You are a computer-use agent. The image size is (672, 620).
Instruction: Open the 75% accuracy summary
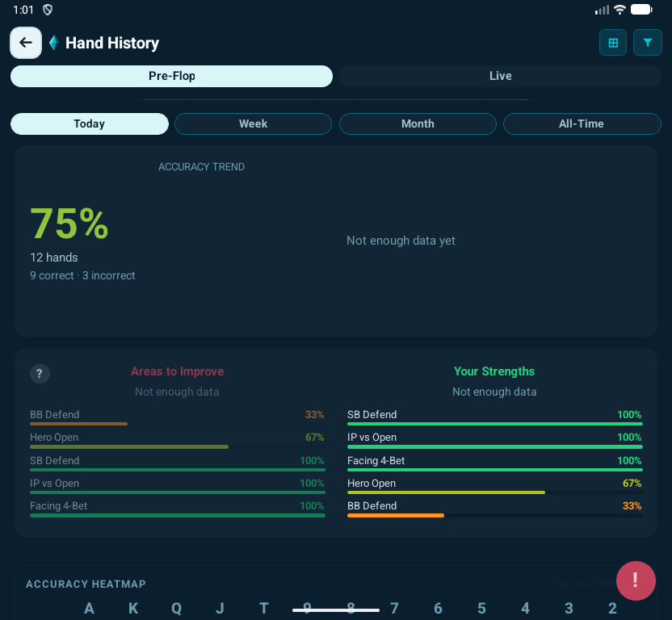click(x=69, y=224)
